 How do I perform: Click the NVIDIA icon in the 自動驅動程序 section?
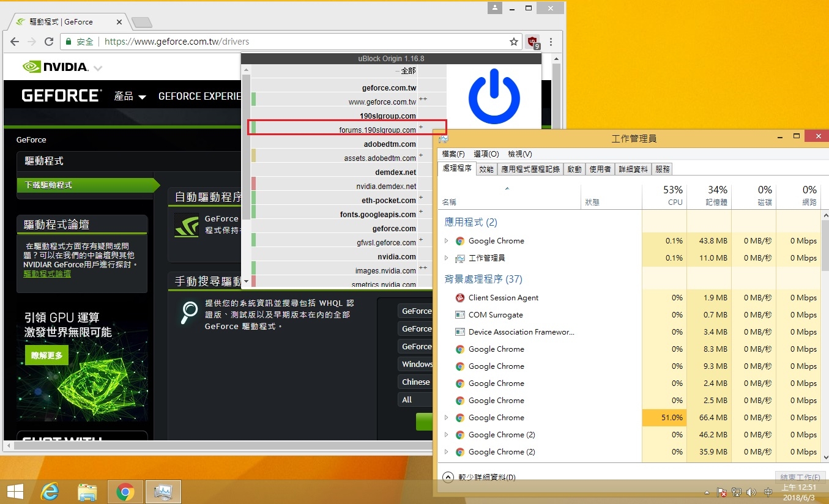pos(186,224)
